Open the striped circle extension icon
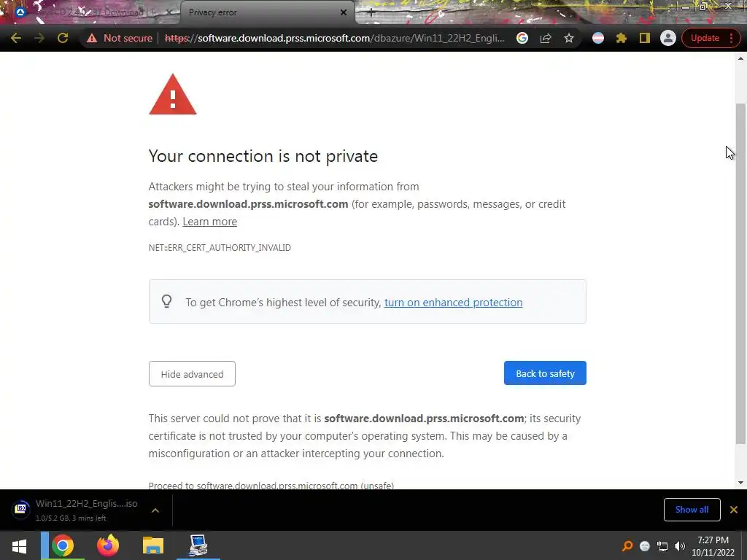747x560 pixels. point(598,38)
